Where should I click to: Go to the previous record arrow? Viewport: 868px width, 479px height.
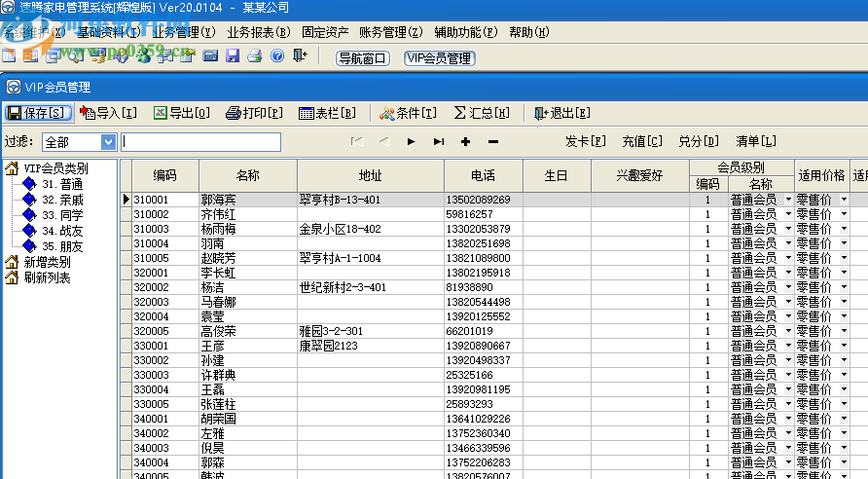(383, 142)
